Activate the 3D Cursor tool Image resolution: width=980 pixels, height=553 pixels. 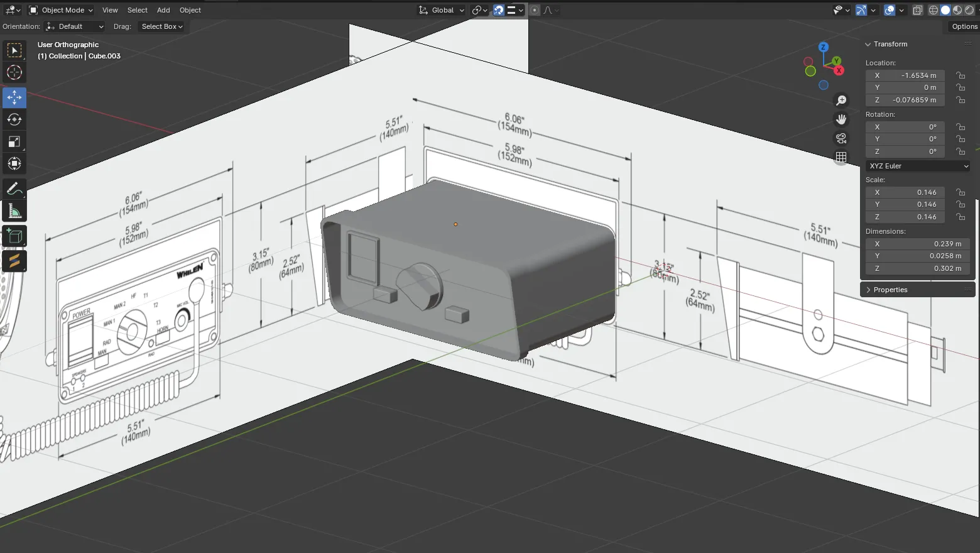[x=14, y=72]
